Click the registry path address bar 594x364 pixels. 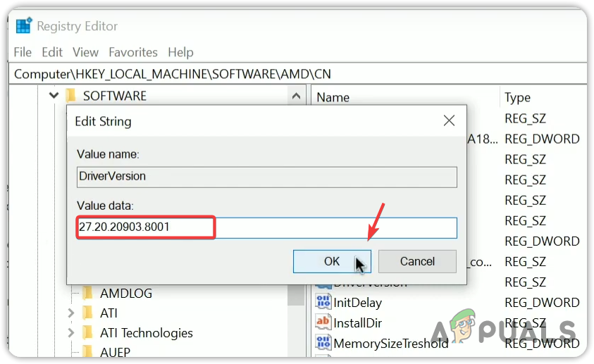tap(296, 73)
